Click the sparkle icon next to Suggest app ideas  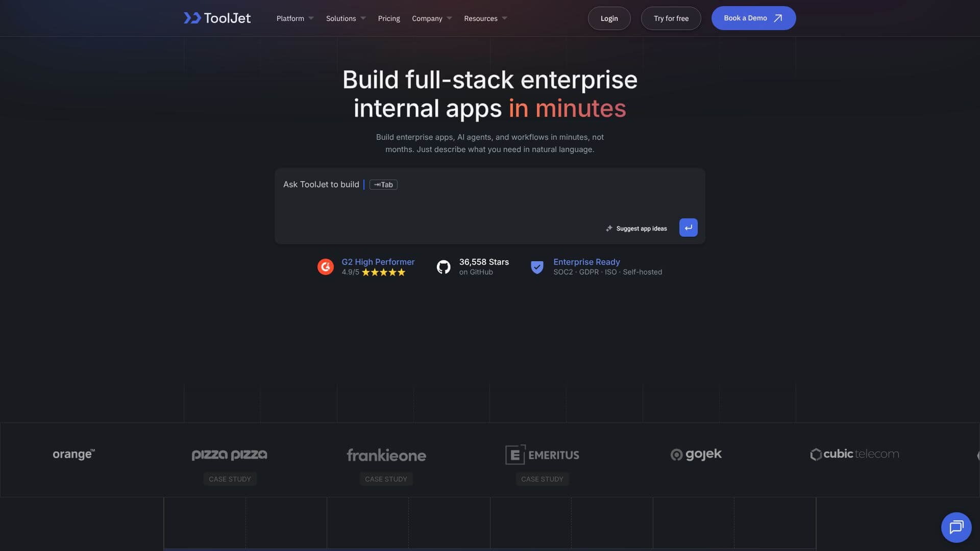(608, 228)
